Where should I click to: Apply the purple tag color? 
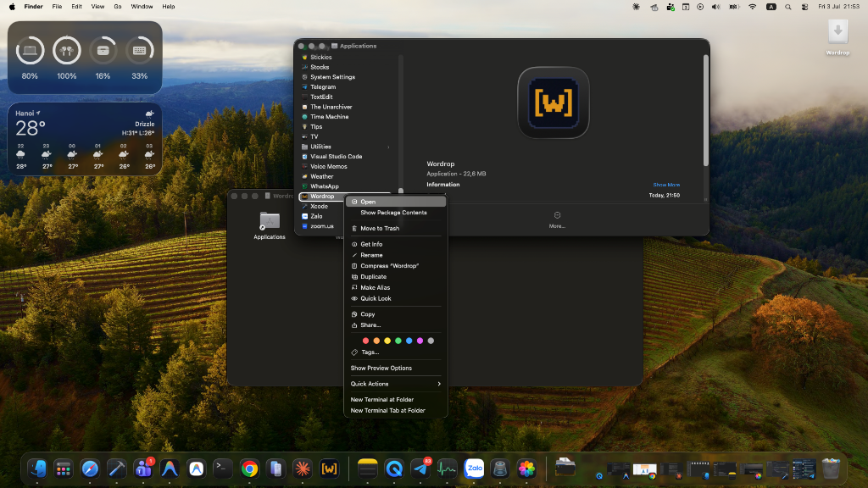(x=420, y=341)
